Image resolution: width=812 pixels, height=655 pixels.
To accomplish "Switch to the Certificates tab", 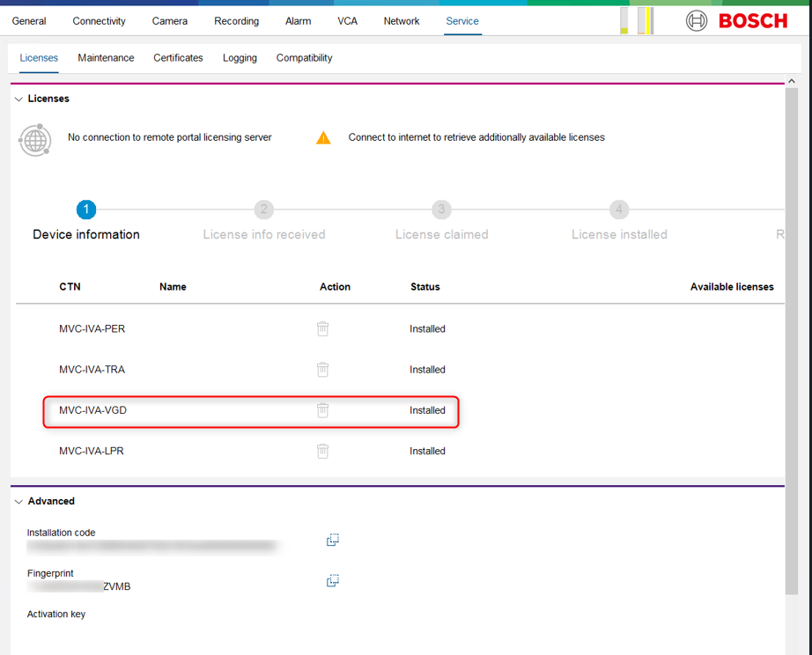I will coord(178,58).
